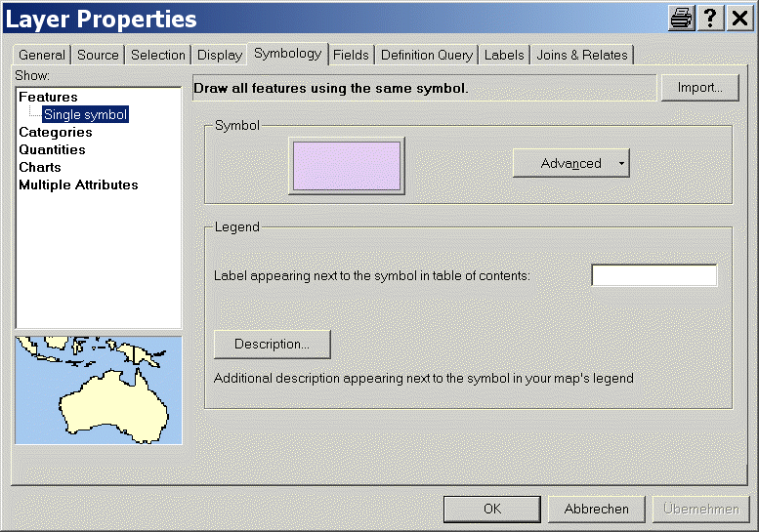Select Quantities in the Show list
The width and height of the screenshot is (759, 532).
coord(52,149)
